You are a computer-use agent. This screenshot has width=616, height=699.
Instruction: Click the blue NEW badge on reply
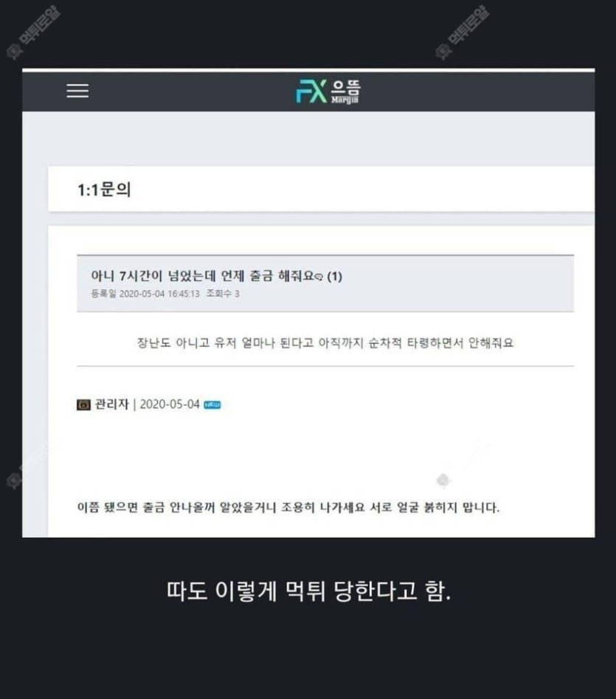pos(212,404)
